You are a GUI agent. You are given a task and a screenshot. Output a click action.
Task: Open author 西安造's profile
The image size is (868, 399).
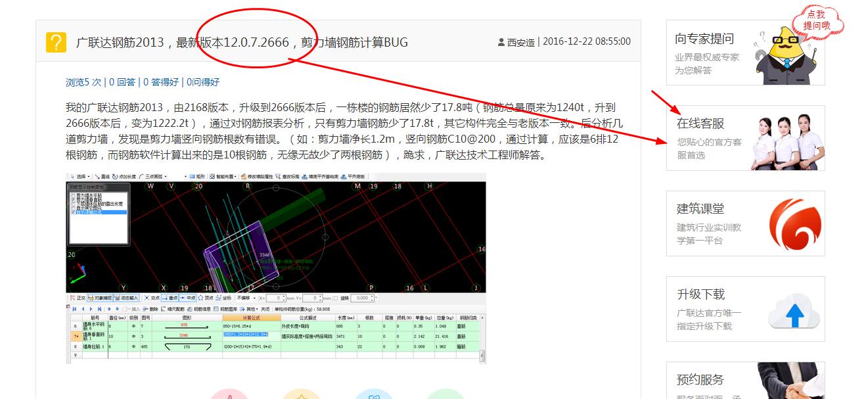pos(520,42)
